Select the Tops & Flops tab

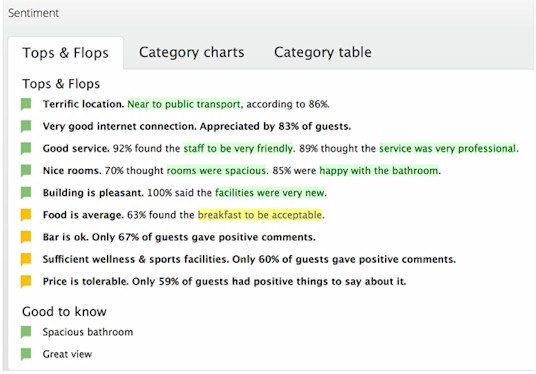point(65,53)
